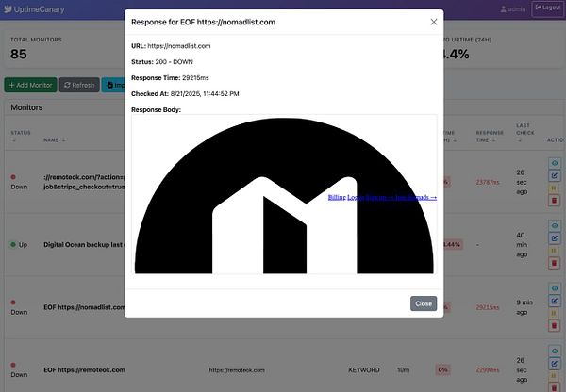Click the 'Response Time: 29215ms' line in dialog
Screen dimensions: 566x392
click(170, 78)
